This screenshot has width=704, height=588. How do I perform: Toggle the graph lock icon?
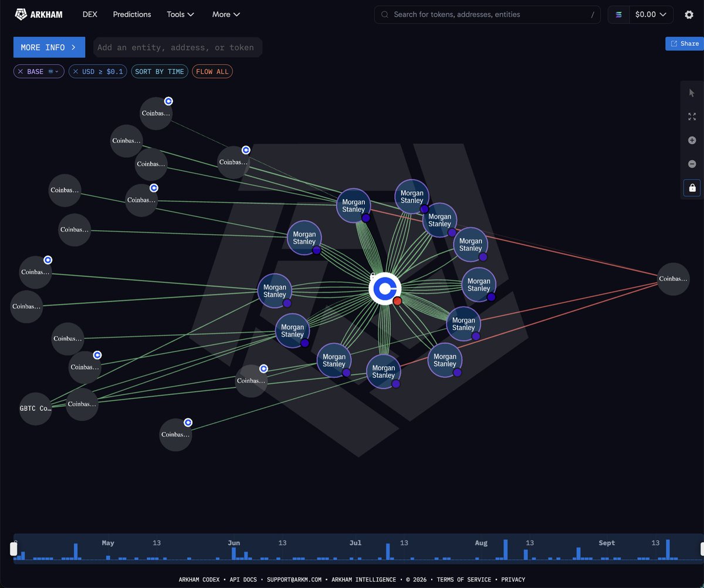point(692,188)
